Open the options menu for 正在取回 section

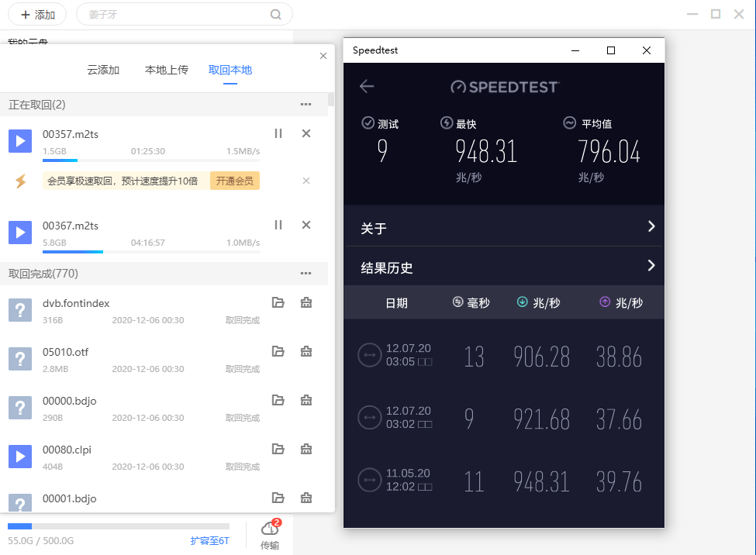point(305,104)
